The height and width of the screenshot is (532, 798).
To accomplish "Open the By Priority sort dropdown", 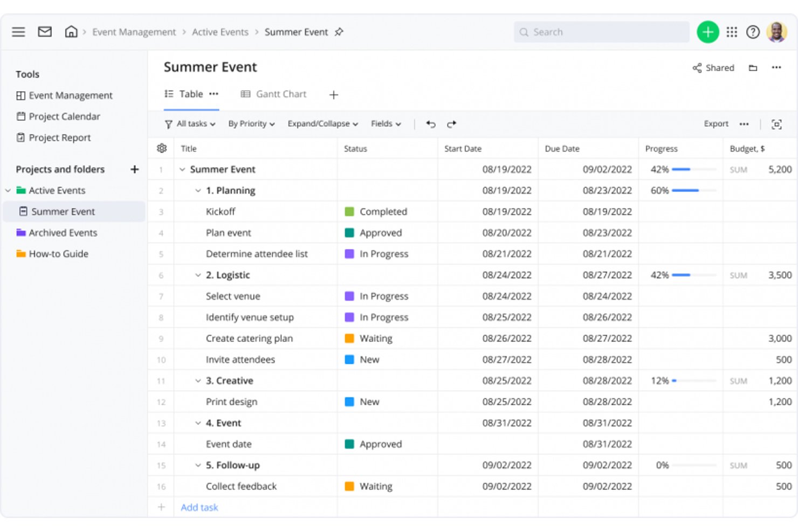I will click(251, 124).
